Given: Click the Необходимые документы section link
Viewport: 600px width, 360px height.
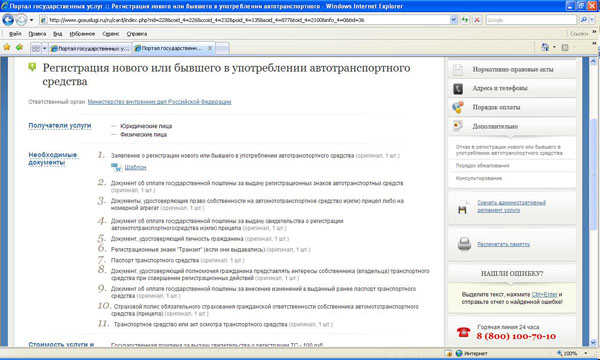Looking at the screenshot, I should pos(53,158).
